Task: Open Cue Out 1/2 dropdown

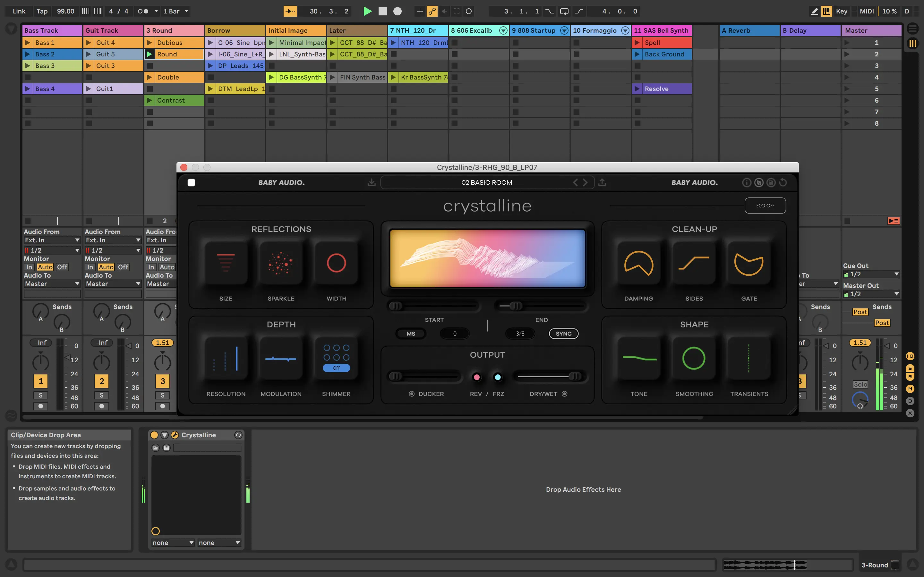Action: [x=871, y=274]
